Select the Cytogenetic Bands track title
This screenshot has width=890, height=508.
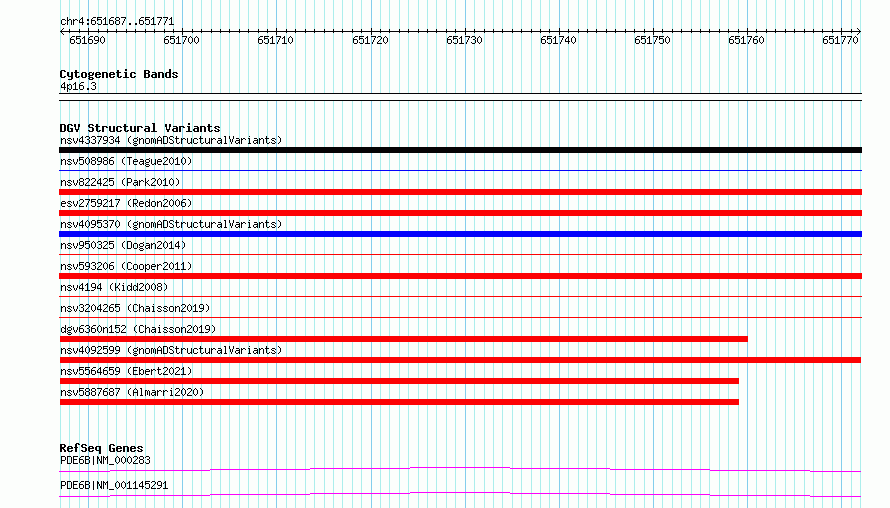pyautogui.click(x=119, y=74)
